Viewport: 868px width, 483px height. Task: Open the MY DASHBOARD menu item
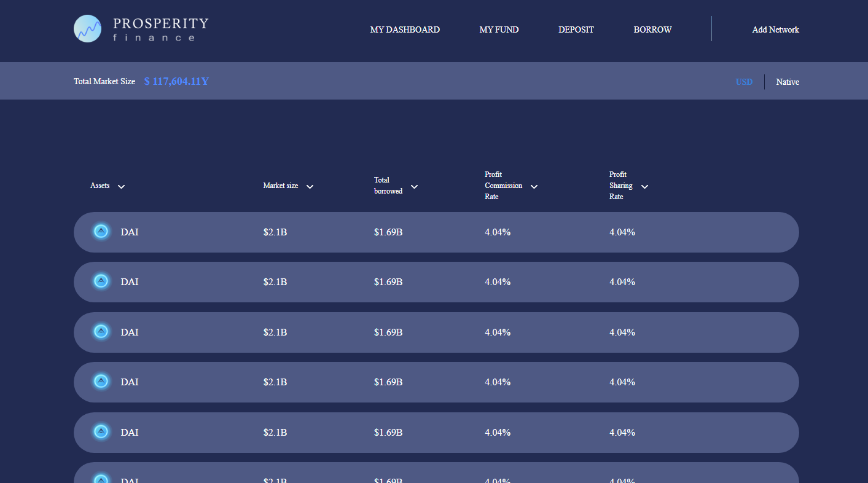tap(405, 29)
